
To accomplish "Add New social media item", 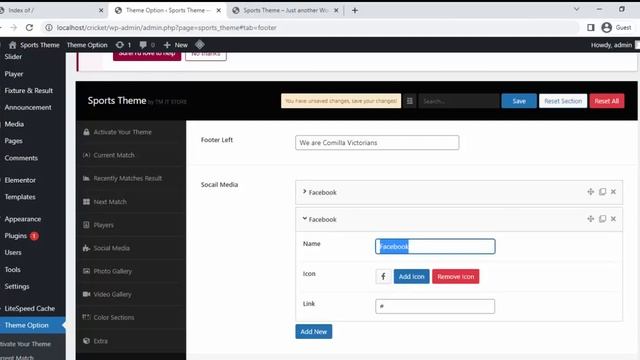I will [313, 331].
